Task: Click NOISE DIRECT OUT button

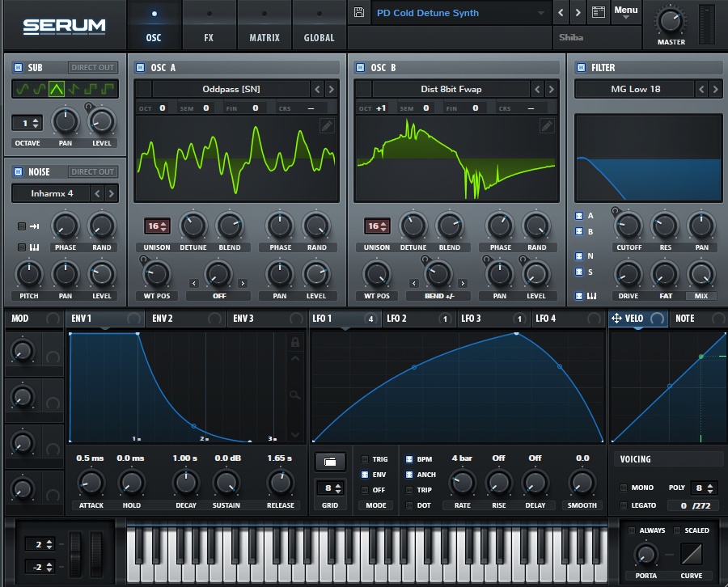Action: pos(92,172)
